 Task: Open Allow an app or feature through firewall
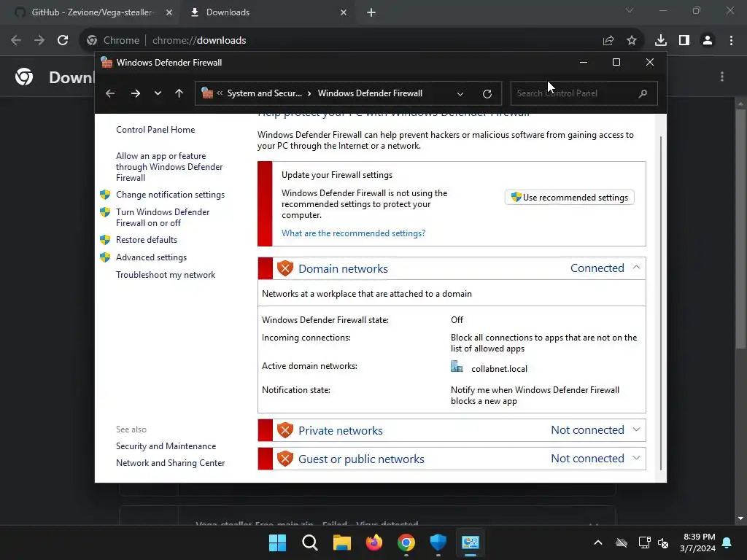(x=169, y=167)
